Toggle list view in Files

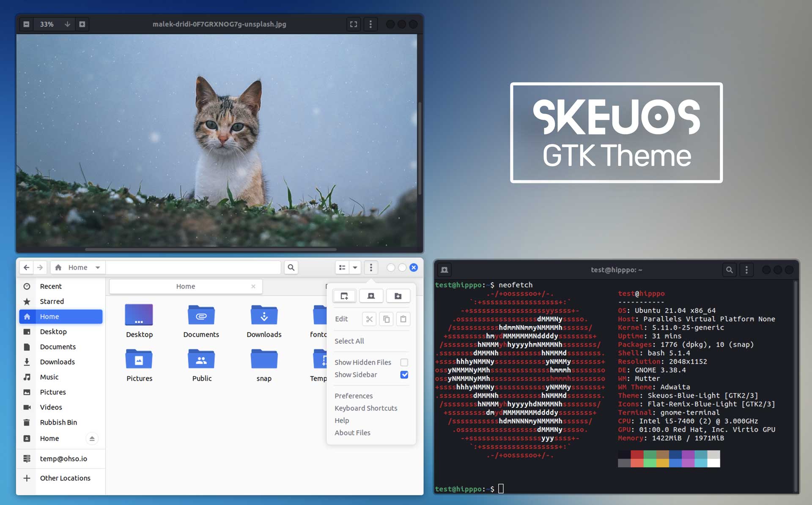pyautogui.click(x=342, y=268)
